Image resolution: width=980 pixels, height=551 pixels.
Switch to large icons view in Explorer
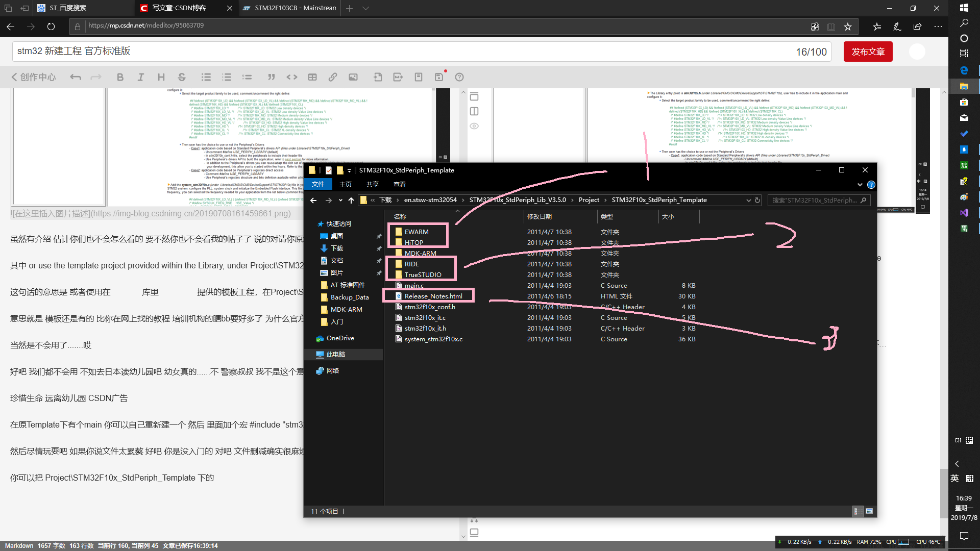tap(869, 511)
